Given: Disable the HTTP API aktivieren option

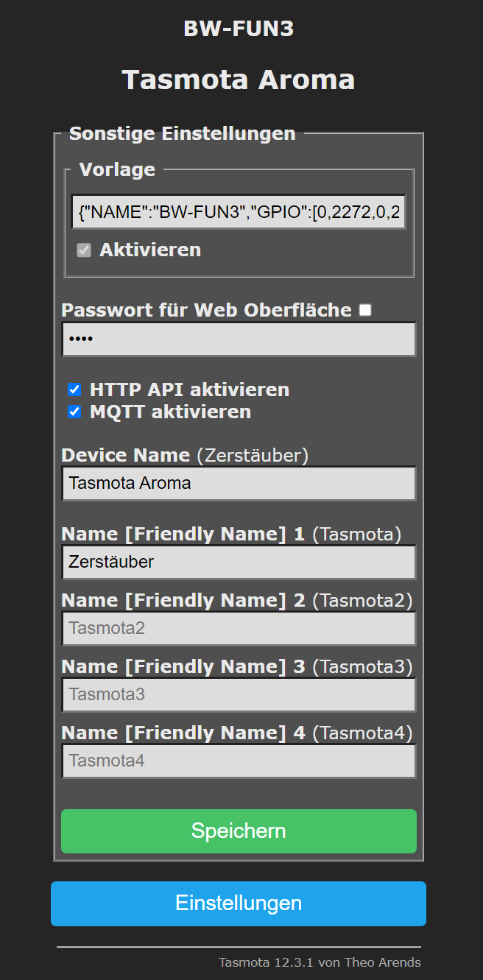Looking at the screenshot, I should point(74,389).
